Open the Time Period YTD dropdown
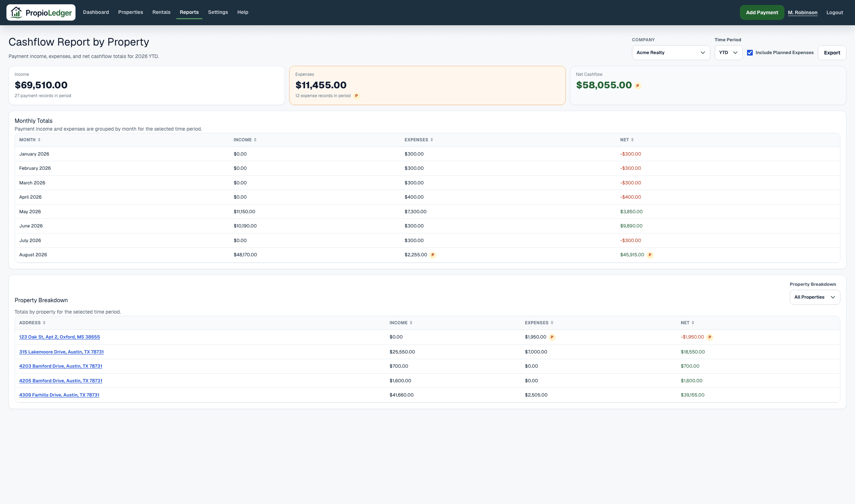 pyautogui.click(x=729, y=53)
